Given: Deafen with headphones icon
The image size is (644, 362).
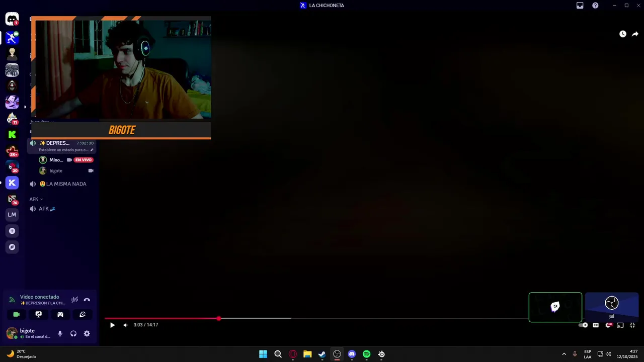Looking at the screenshot, I should [73, 333].
